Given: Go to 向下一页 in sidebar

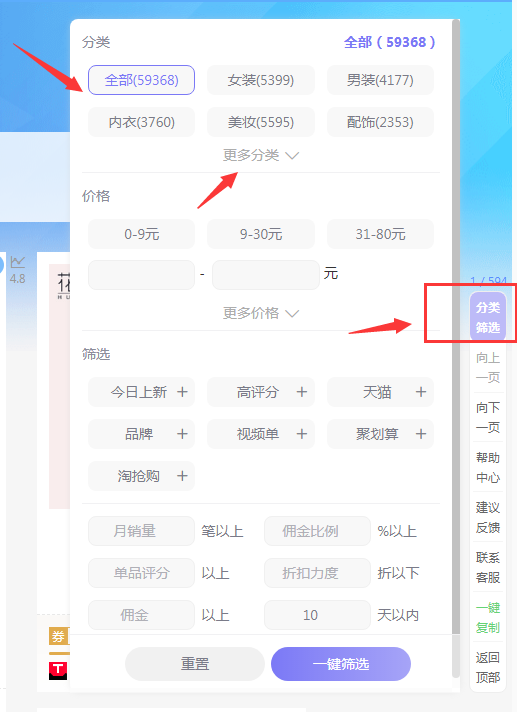Looking at the screenshot, I should [488, 417].
